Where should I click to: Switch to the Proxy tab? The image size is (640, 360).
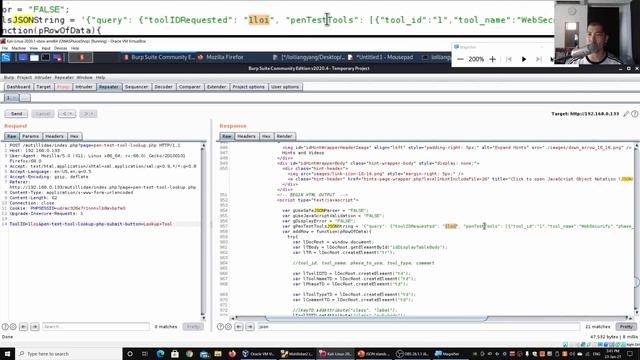pyautogui.click(x=63, y=87)
